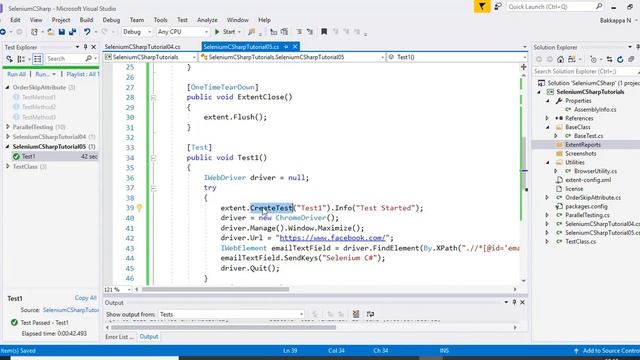The height and width of the screenshot is (360, 640).
Task: Open the 121 % zoom dropdown
Action: click(x=118, y=289)
